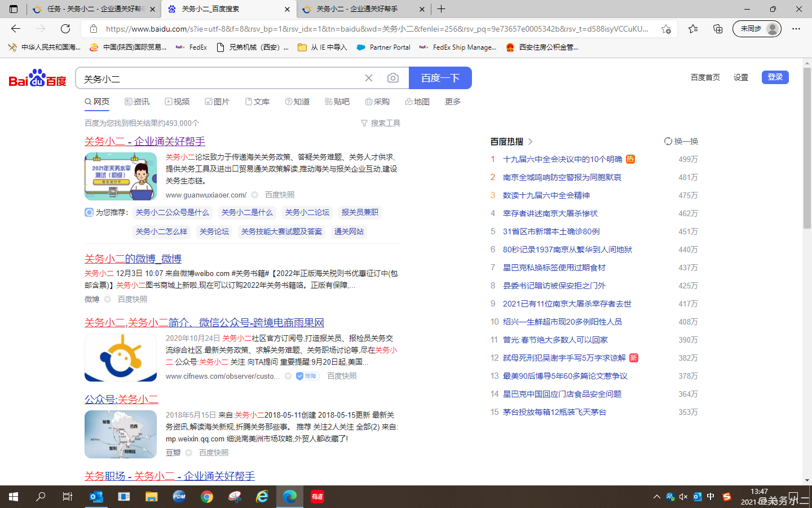Click the 百度一下 search button

[440, 78]
